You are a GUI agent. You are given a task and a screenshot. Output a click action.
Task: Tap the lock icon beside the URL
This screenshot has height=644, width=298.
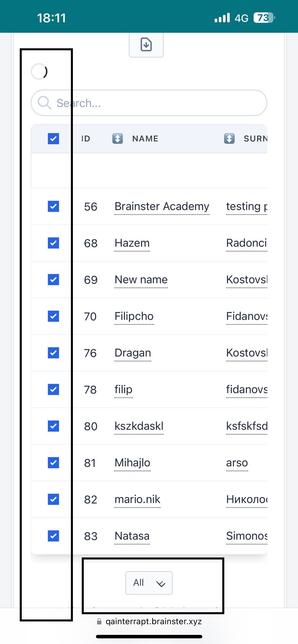(x=99, y=621)
